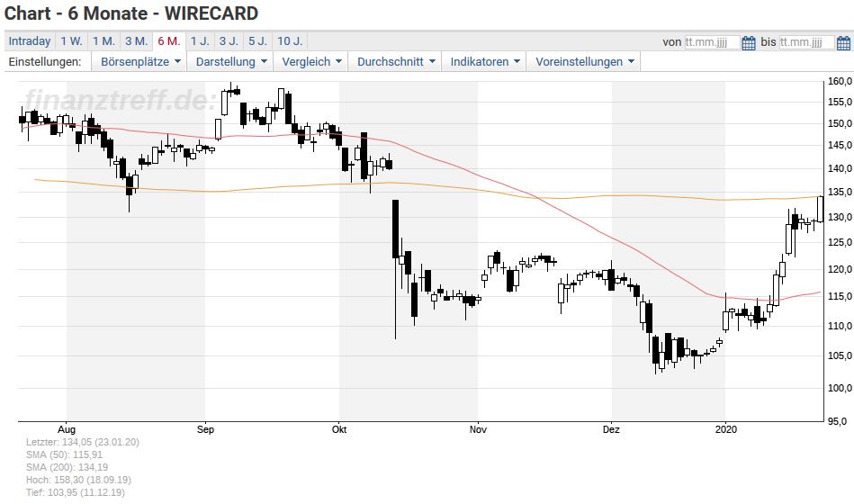854x504 pixels.
Task: Focus the 'von' start date field
Action: click(x=712, y=42)
